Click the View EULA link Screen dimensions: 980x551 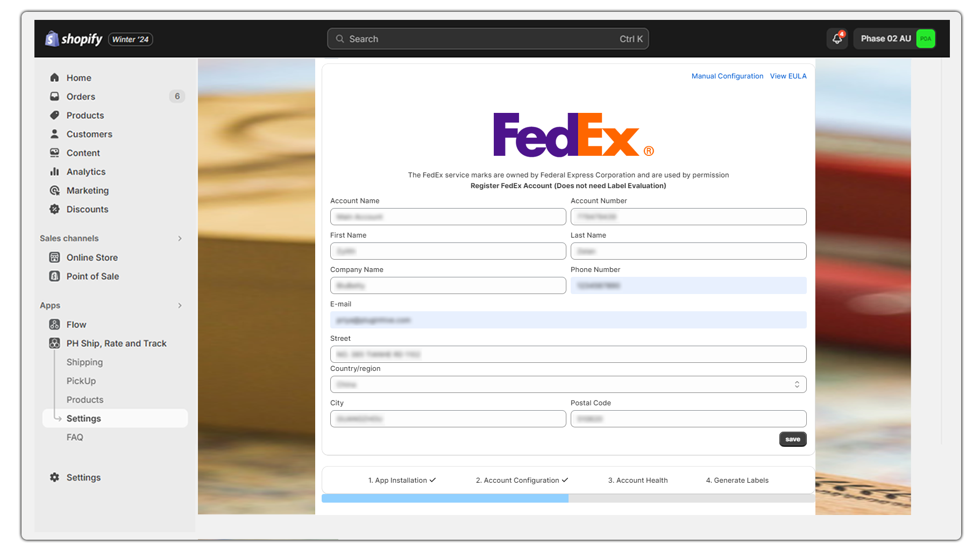coord(788,76)
